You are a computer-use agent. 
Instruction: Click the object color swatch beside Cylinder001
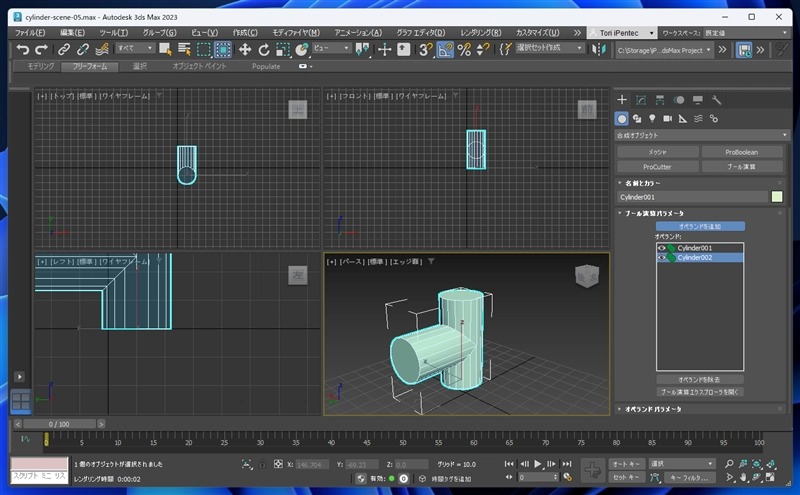click(x=777, y=197)
